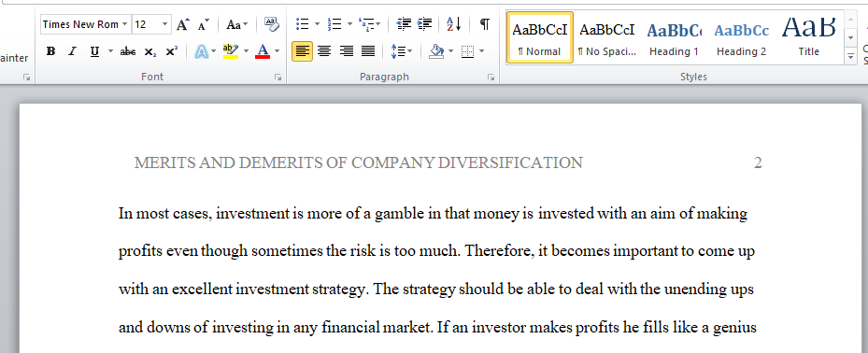Toggle underline formatting

pos(94,51)
